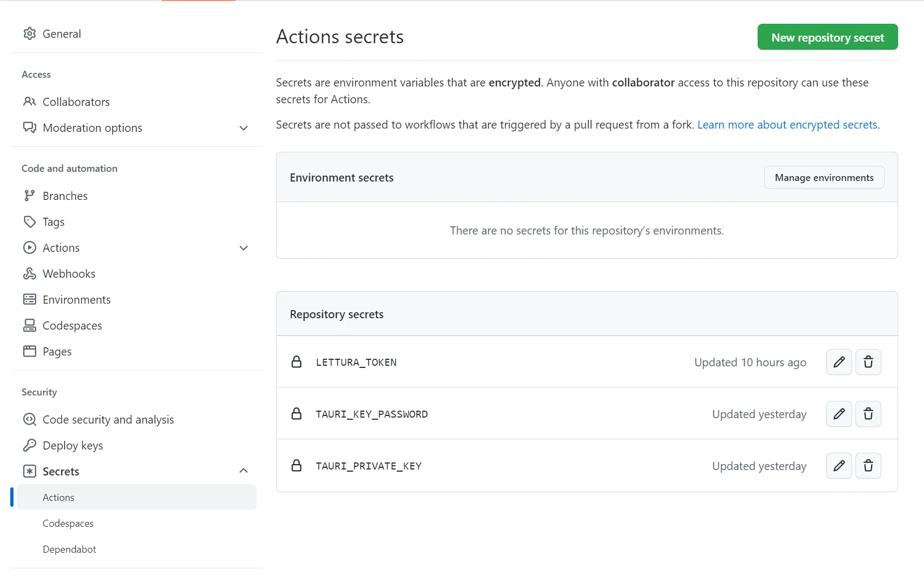Open Codespaces secrets sub-item under Secrets
Image resolution: width=924 pixels, height=577 pixels.
tap(68, 524)
